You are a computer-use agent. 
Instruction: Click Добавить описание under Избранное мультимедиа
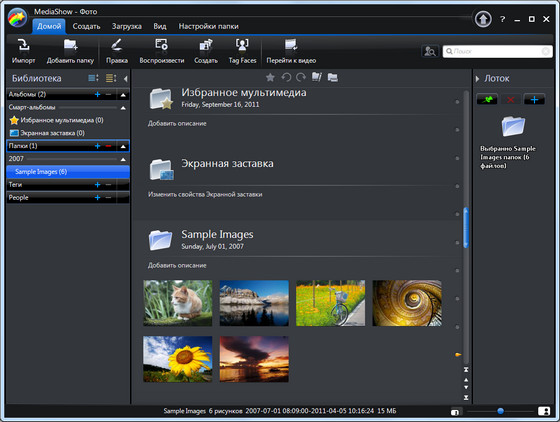[x=177, y=124]
